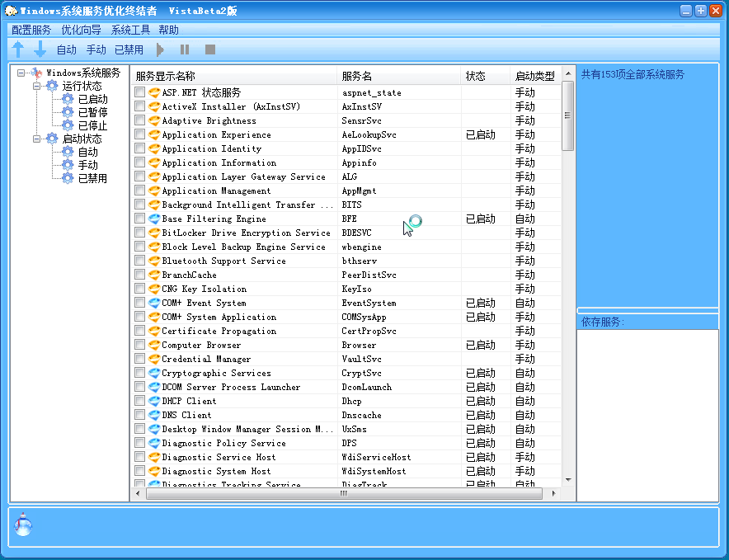
Task: Click the 自动 toolbar button
Action: tap(67, 50)
